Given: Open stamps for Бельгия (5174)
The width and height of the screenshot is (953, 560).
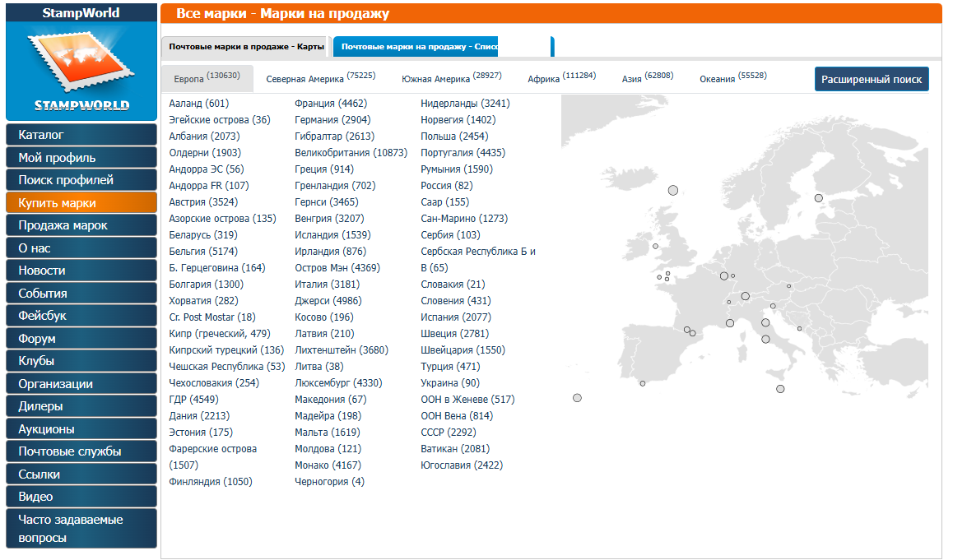Looking at the screenshot, I should pos(203,252).
